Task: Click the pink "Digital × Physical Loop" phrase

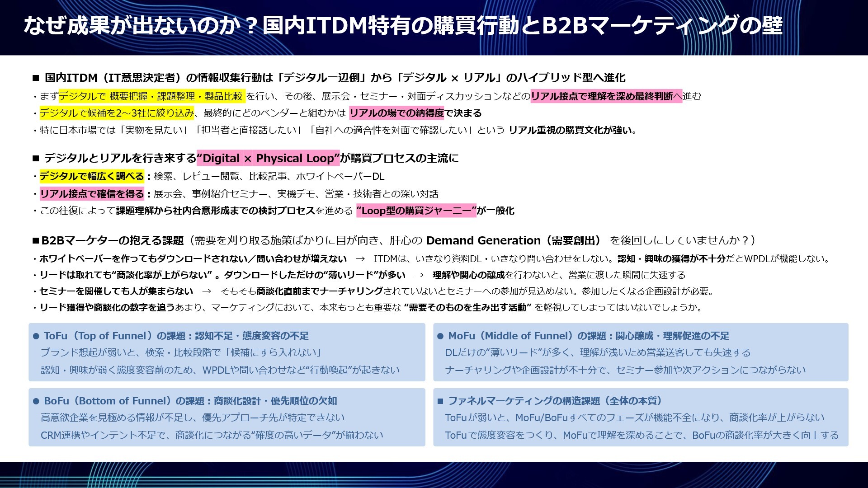Action: pyautogui.click(x=268, y=158)
